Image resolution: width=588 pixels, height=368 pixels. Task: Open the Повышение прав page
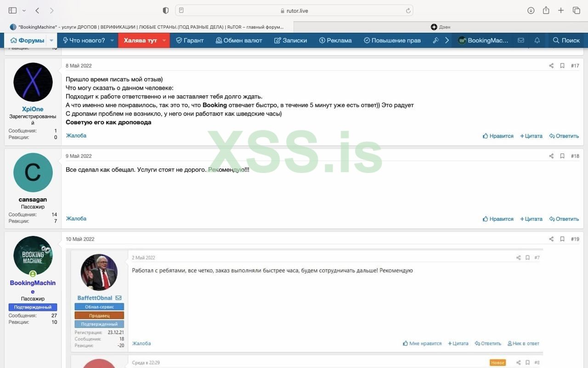pos(392,40)
